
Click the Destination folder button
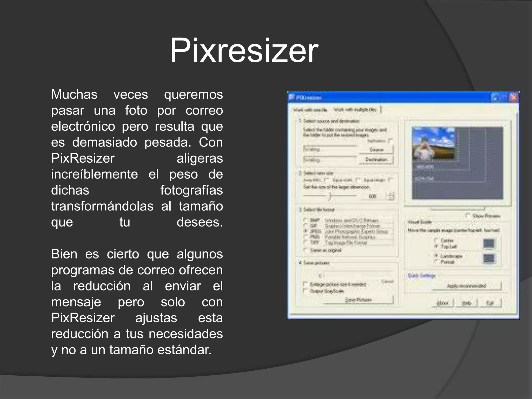376,159
